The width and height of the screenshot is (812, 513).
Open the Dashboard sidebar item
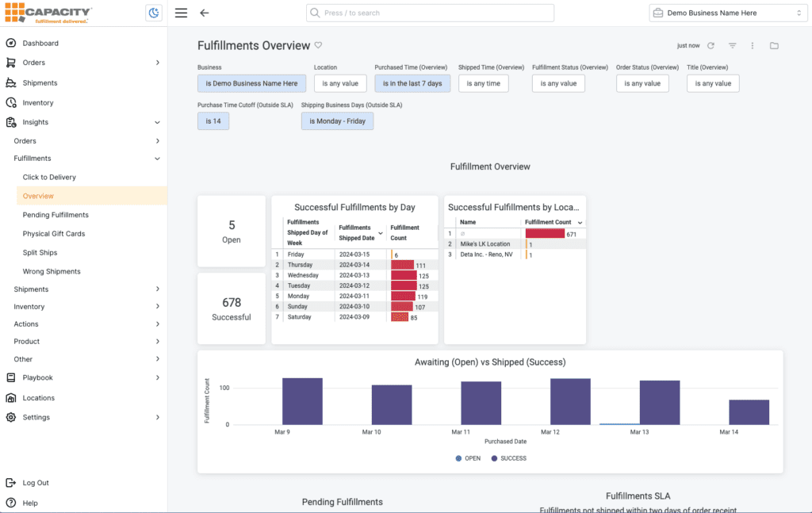[40, 43]
